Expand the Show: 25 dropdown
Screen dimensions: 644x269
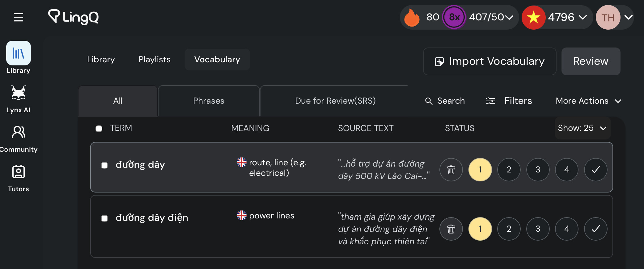[x=583, y=128]
